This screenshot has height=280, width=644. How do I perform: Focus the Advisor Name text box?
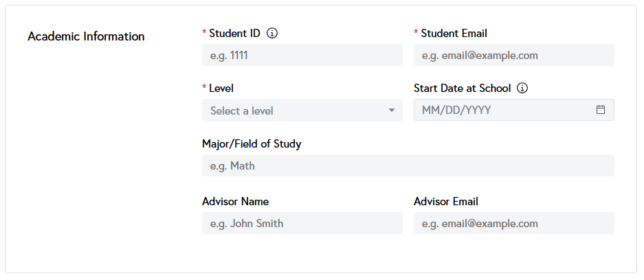[302, 223]
